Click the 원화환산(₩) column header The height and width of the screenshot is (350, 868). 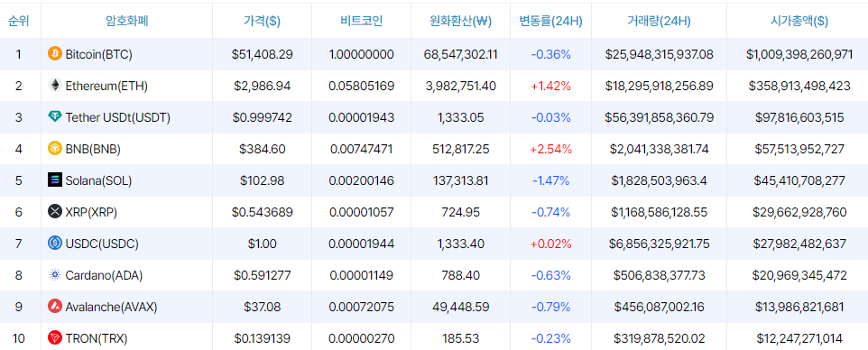[460, 21]
